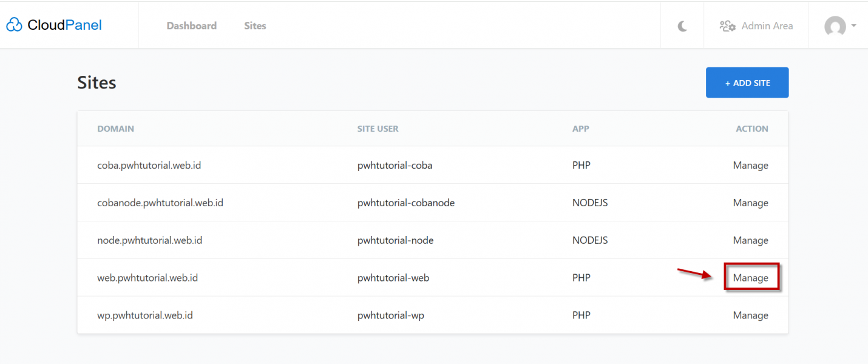Go to the Dashboard menu
This screenshot has height=364, width=868.
(x=192, y=25)
